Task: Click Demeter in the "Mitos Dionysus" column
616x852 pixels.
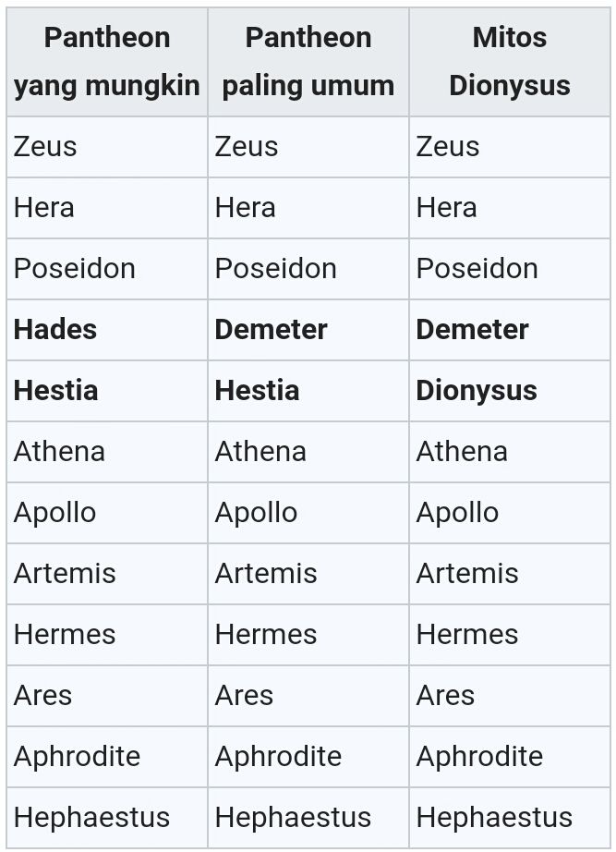Action: 472,330
